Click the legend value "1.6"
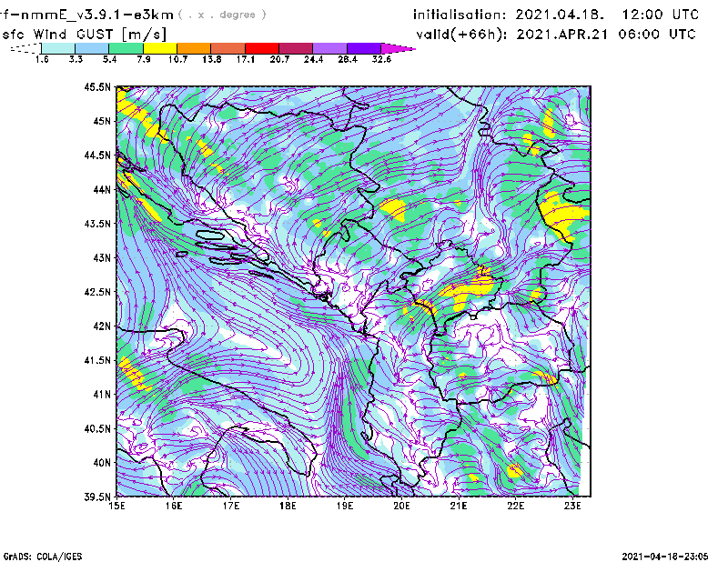 [x=42, y=59]
